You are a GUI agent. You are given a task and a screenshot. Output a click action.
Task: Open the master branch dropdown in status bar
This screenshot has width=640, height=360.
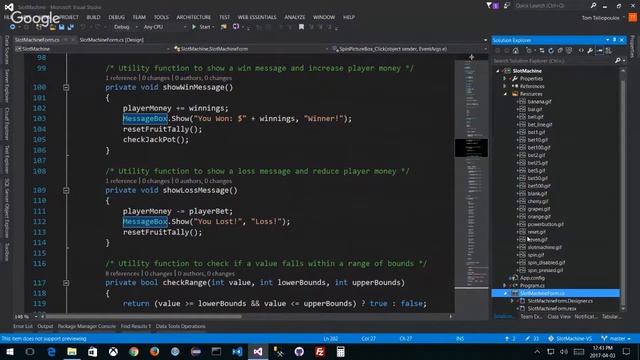tap(616, 338)
